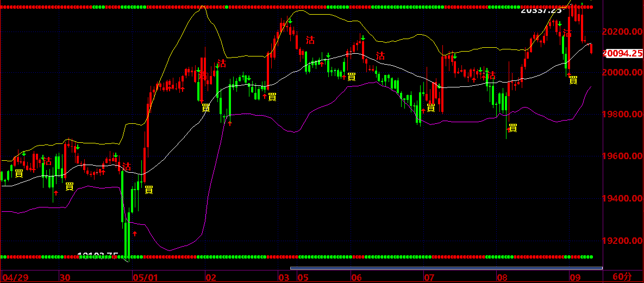Image resolution: width=644 pixels, height=283 pixels.
Task: Click the 19800.00 price axis label
Action: coord(622,114)
